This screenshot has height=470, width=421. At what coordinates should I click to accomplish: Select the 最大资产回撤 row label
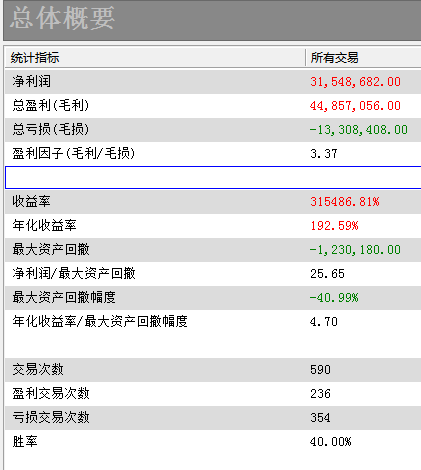51,249
